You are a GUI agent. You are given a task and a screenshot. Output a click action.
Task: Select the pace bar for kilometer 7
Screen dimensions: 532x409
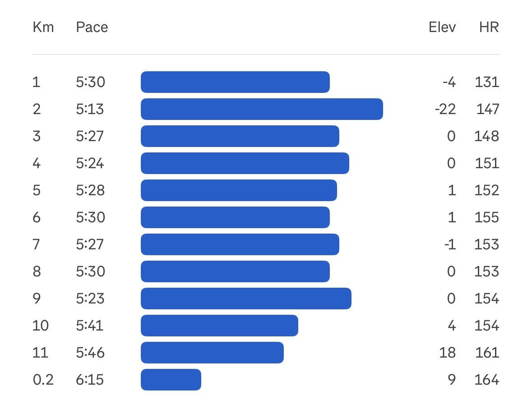240,244
